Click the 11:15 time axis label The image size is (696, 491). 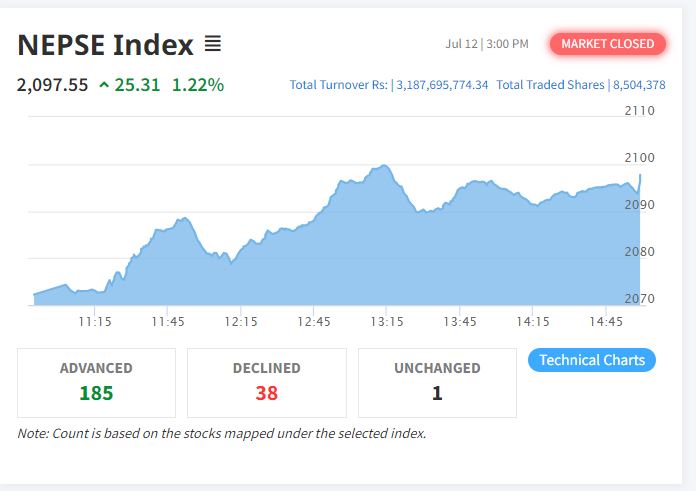pyautogui.click(x=95, y=321)
